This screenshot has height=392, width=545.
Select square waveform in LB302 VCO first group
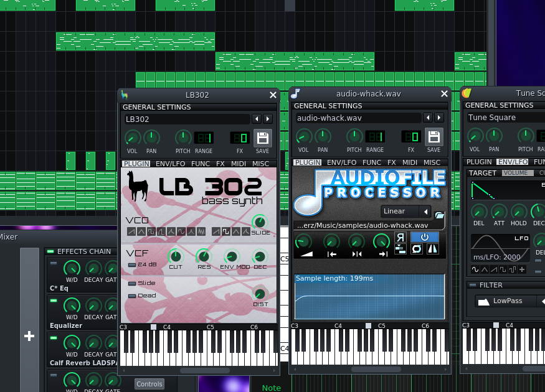pos(151,231)
